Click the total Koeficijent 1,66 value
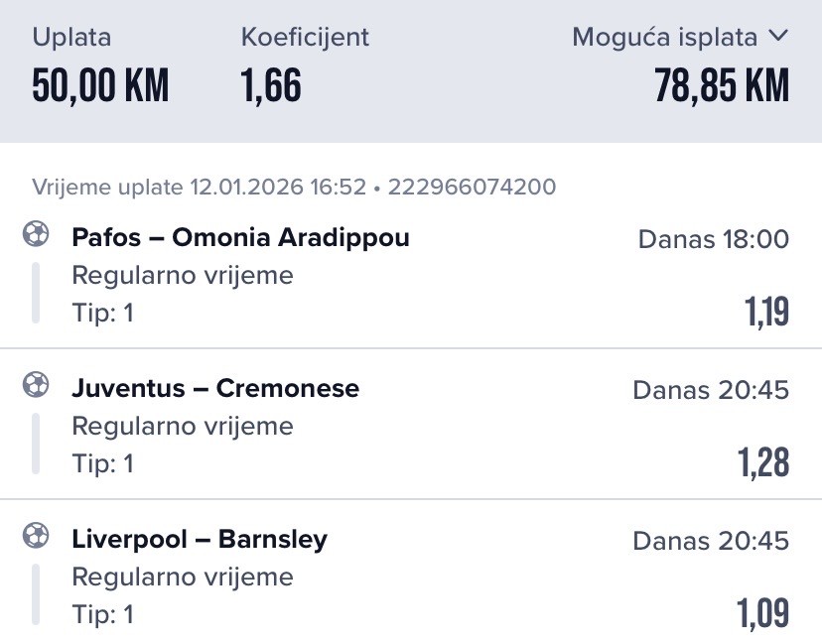The width and height of the screenshot is (822, 644). tap(271, 87)
